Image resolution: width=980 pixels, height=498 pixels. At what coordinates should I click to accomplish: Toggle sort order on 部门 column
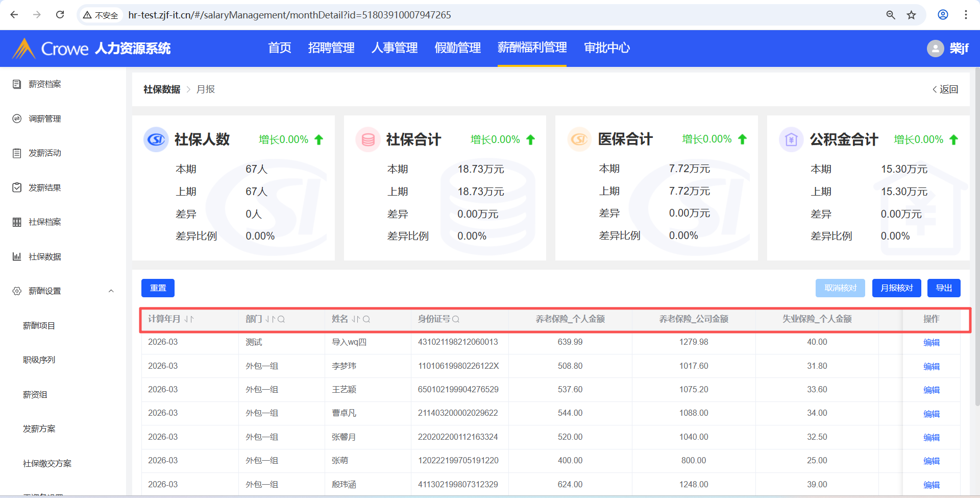tap(270, 319)
